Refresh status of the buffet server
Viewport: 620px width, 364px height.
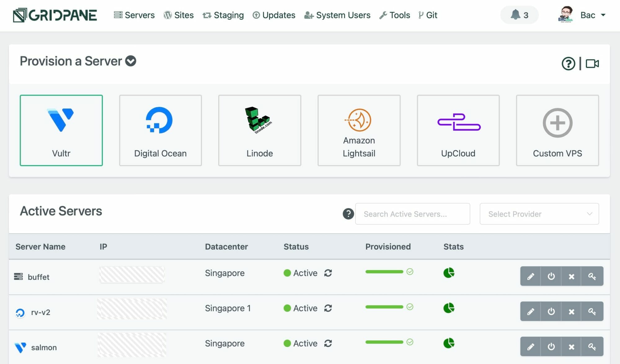tap(328, 273)
